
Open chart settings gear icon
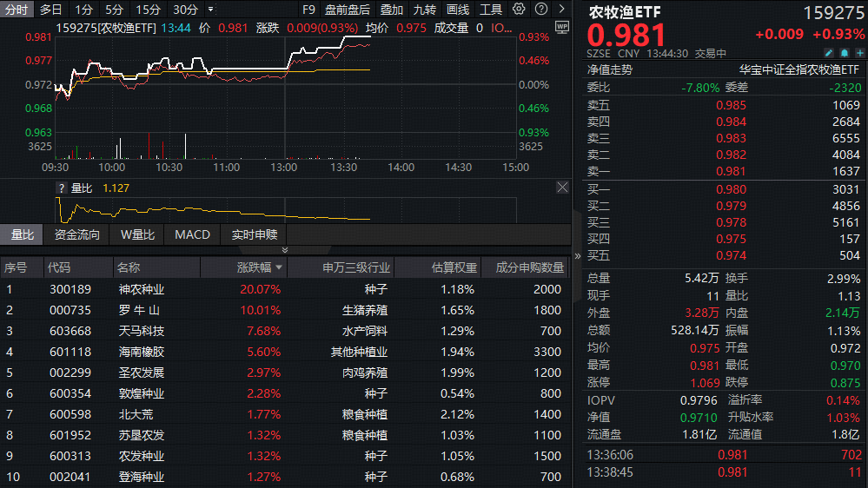pos(519,10)
